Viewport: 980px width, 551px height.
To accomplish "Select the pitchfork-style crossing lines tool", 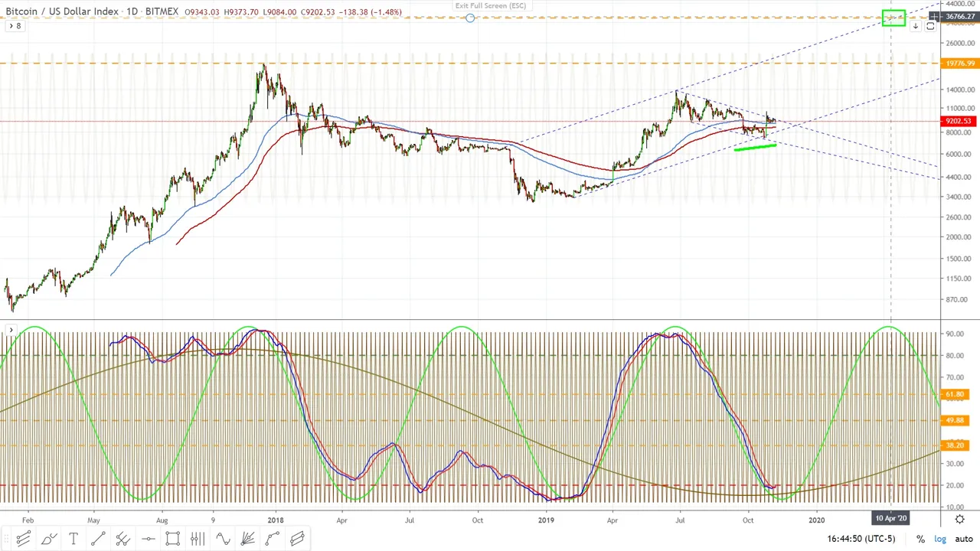I will 122,539.
